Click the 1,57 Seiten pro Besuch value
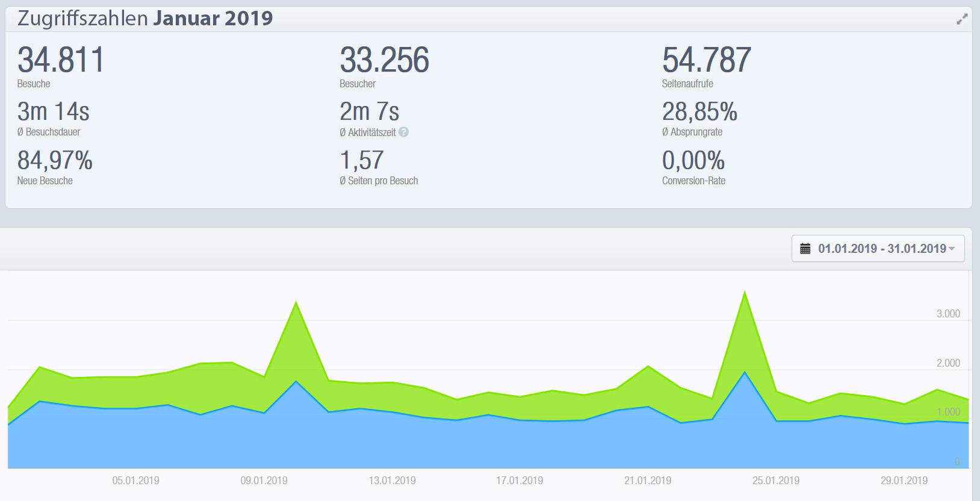 point(361,161)
